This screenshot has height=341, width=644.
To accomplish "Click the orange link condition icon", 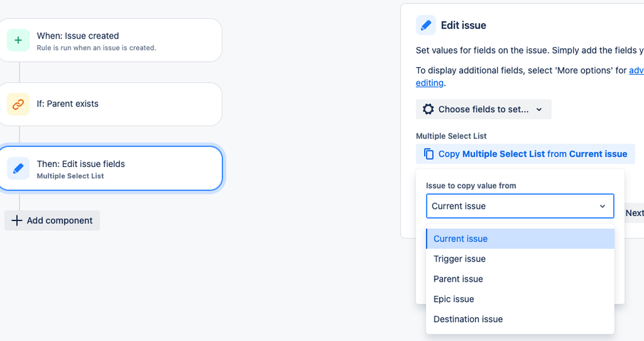I will [x=18, y=104].
